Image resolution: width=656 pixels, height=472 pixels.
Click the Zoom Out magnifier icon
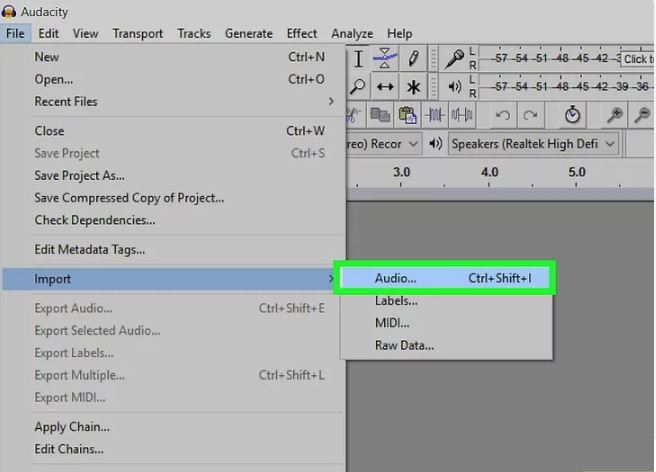pyautogui.click(x=642, y=115)
